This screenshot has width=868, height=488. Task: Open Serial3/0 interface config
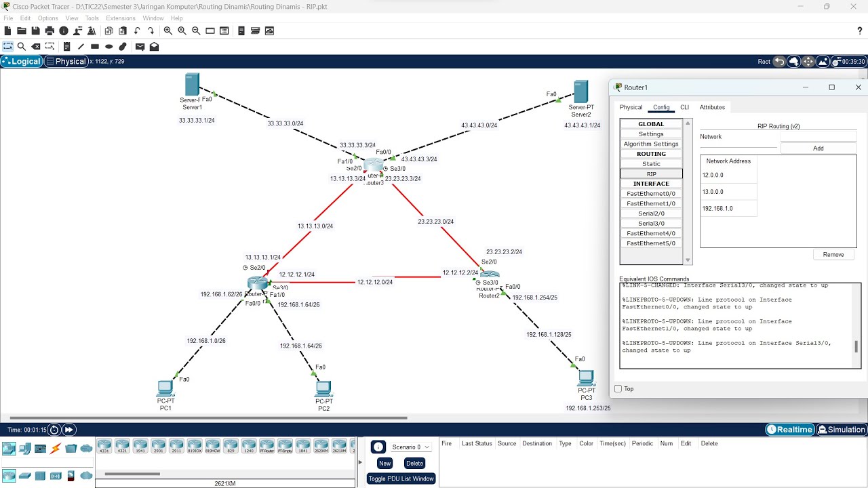pos(651,224)
